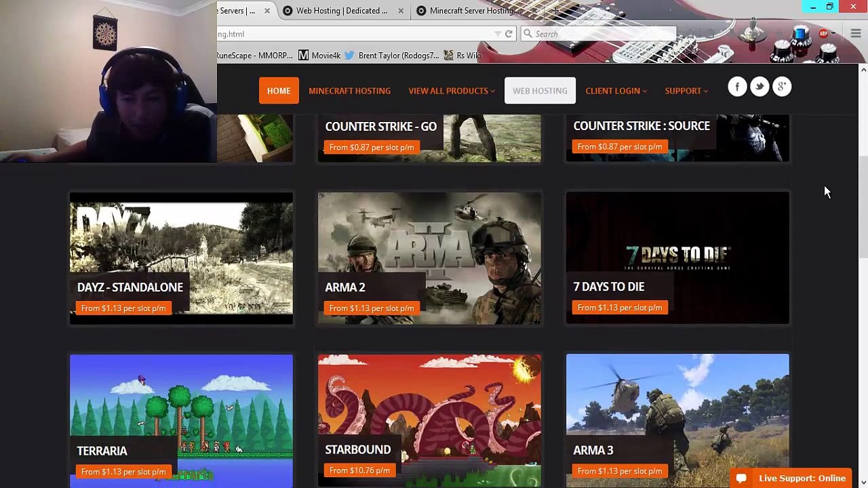This screenshot has width=868, height=488.
Task: Click the TERRARIA title text
Action: [102, 451]
